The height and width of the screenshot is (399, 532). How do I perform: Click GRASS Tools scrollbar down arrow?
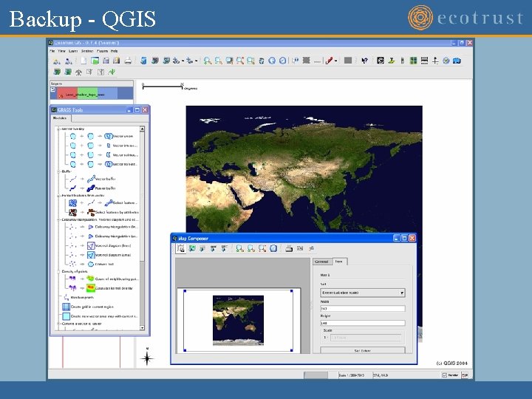[142, 328]
